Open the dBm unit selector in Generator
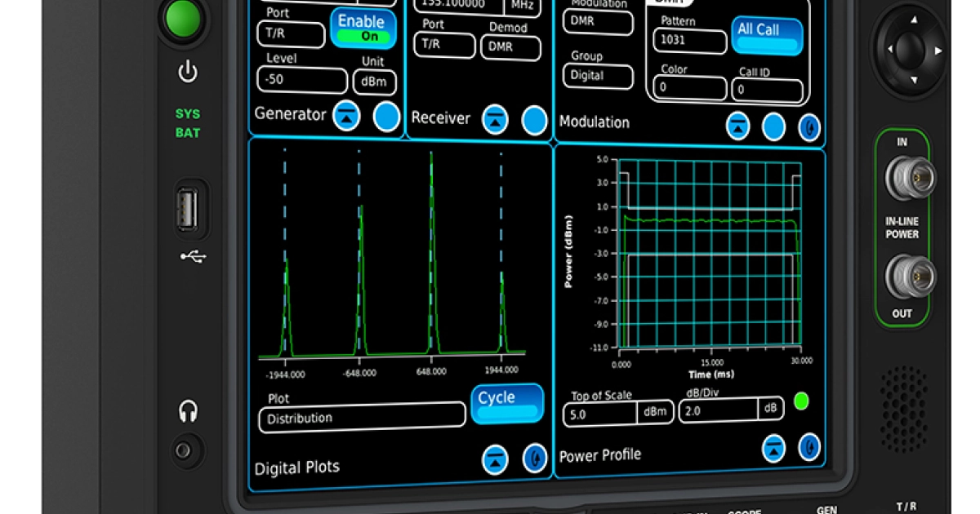This screenshot has height=514, width=980. coord(374,82)
